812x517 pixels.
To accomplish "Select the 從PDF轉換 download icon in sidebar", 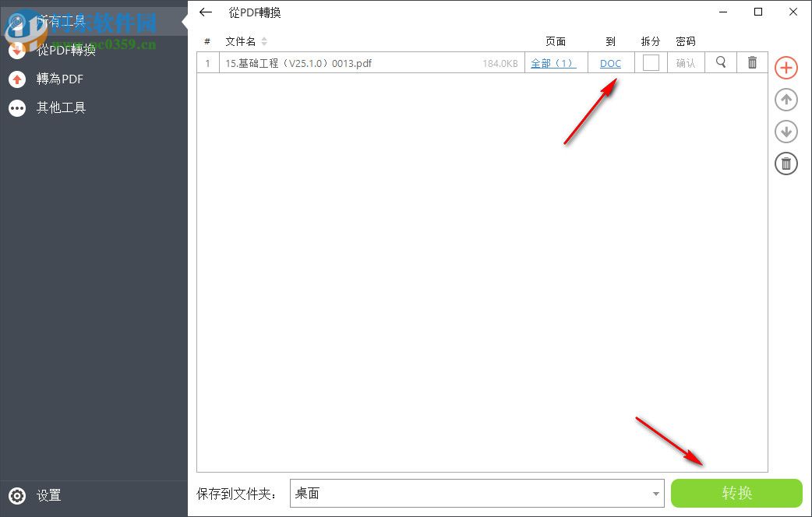I will coord(17,51).
